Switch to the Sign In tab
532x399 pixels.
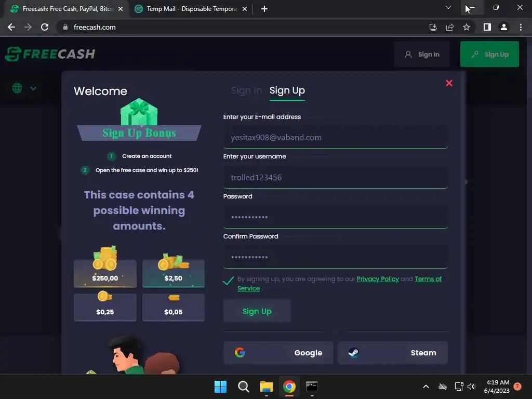[246, 90]
